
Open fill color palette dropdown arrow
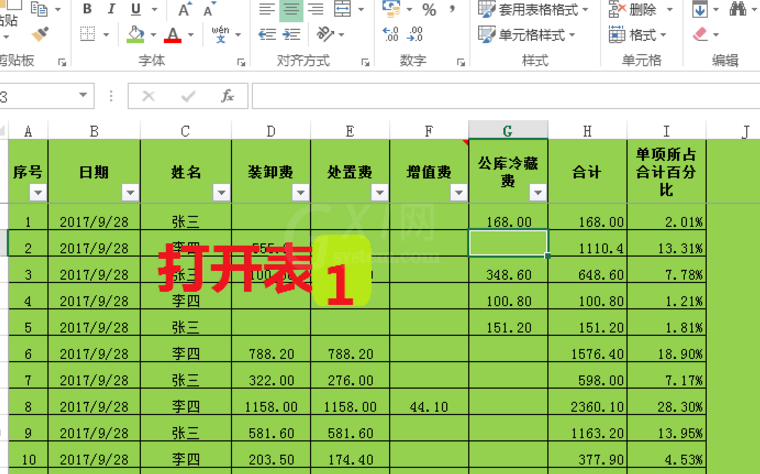(x=153, y=35)
